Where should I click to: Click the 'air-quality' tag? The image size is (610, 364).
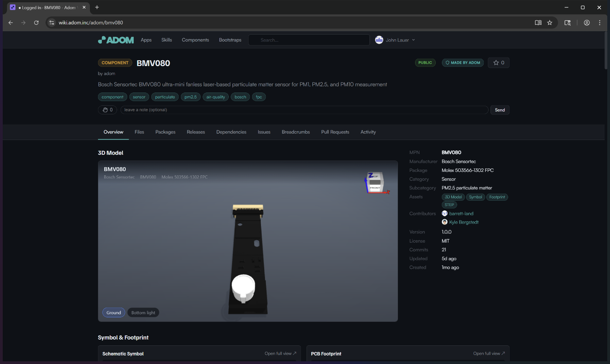[216, 97]
